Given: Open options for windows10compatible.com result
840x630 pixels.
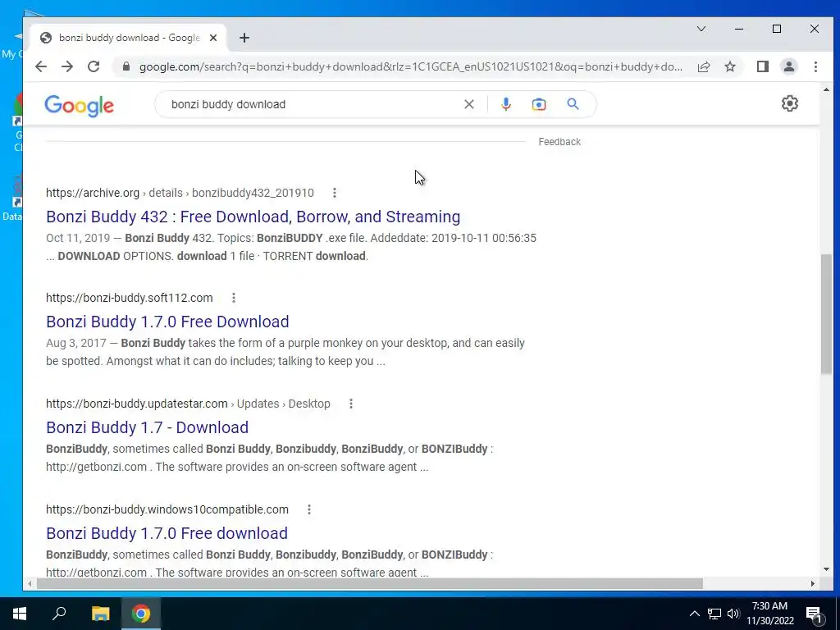Looking at the screenshot, I should coord(309,509).
